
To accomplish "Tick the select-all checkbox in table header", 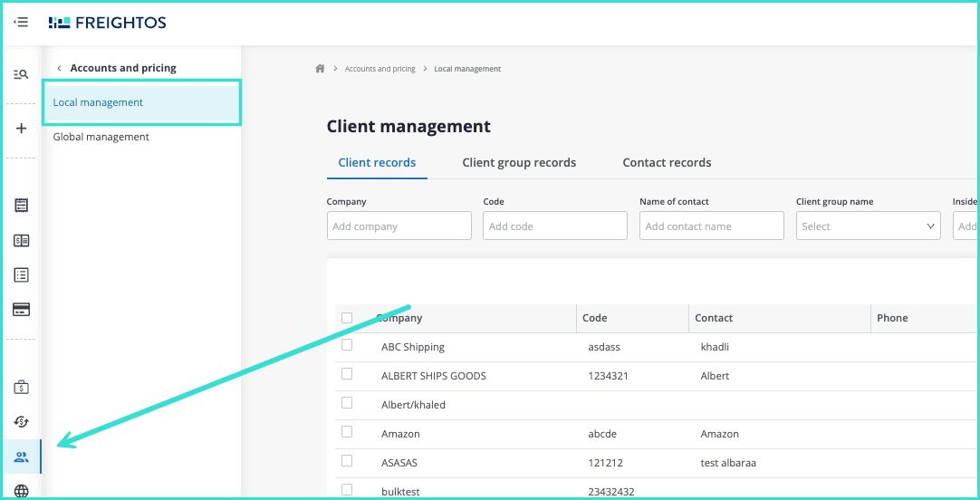I will (x=347, y=318).
